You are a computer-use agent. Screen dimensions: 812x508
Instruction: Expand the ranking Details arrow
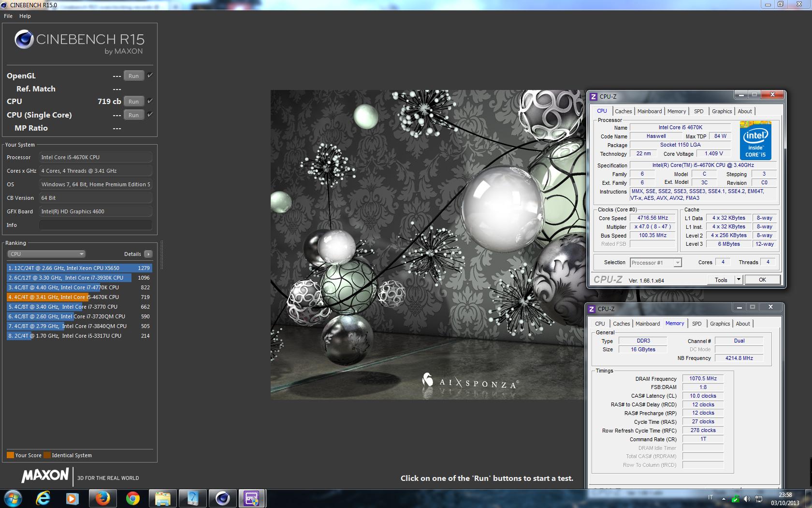148,254
